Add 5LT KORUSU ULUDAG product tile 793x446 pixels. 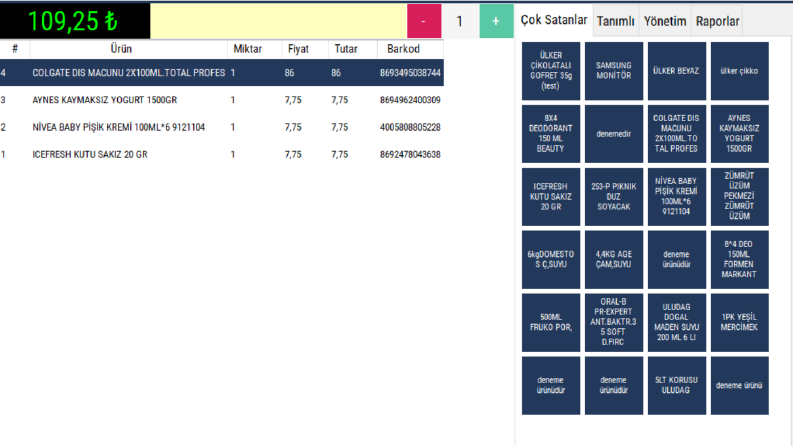click(x=676, y=385)
